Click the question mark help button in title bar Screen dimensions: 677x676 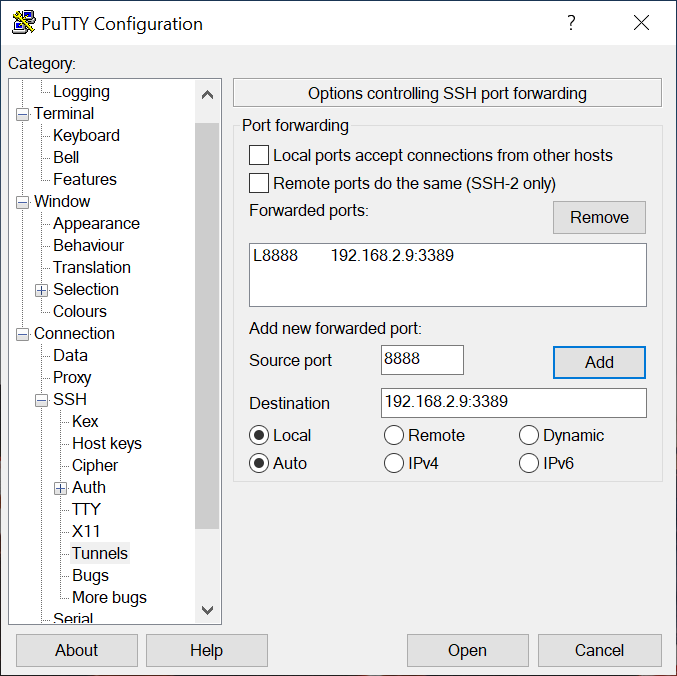[571, 23]
